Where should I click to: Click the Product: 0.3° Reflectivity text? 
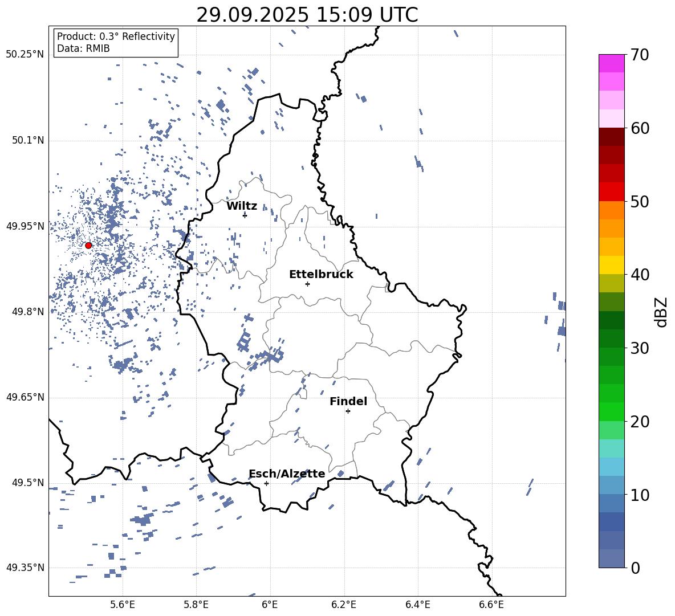(116, 36)
